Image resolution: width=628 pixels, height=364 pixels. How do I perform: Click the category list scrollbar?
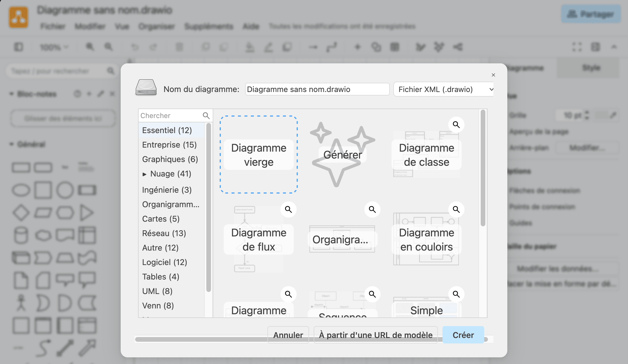[208, 207]
